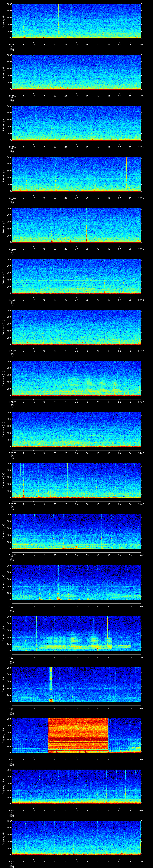
Task: Click the '8:17:00' time label
Action: [x=12, y=198]
